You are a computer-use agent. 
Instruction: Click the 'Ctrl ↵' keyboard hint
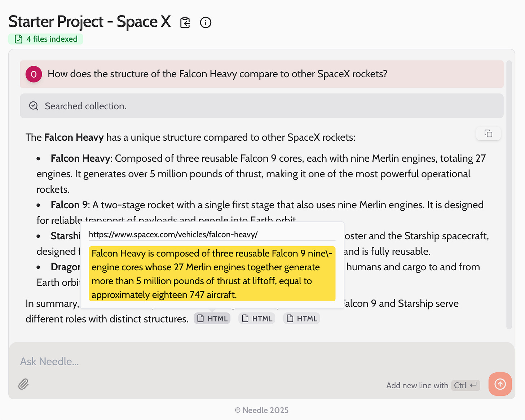[x=466, y=385]
